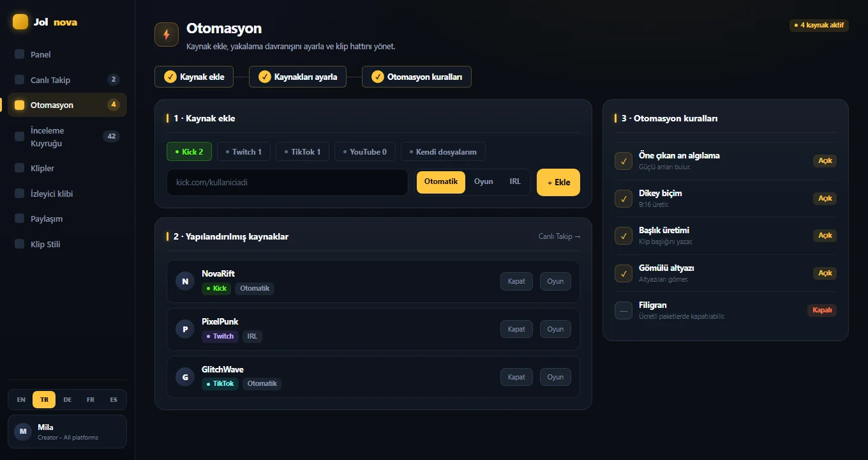Uncheck the Başlık üretimi rule
868x460 pixels.
(x=624, y=236)
